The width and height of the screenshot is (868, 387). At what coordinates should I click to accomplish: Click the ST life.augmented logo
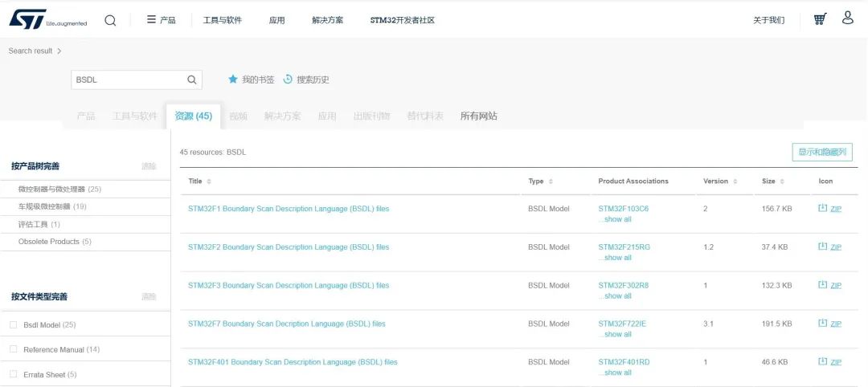pos(47,19)
